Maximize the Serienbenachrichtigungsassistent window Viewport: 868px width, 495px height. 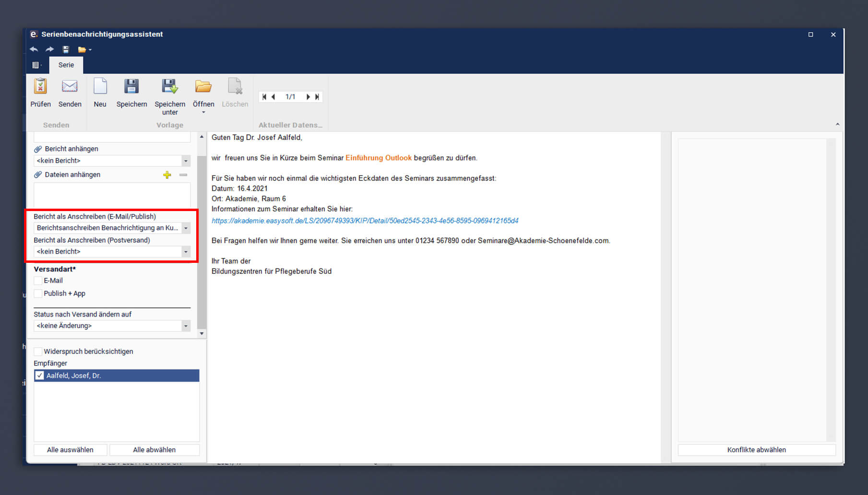pos(810,35)
